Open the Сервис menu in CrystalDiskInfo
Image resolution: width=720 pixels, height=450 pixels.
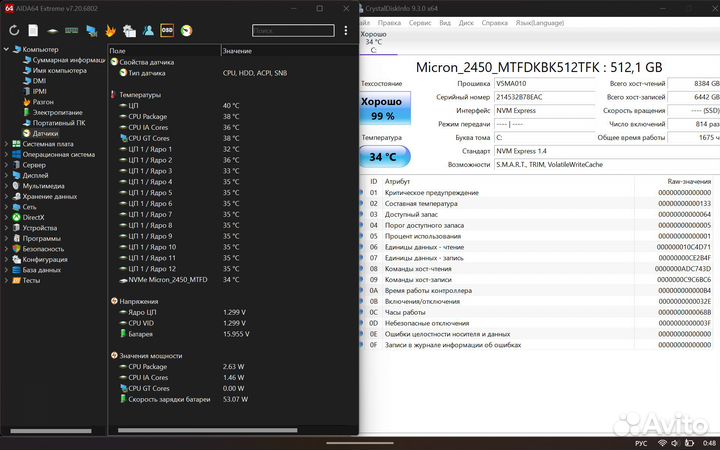click(x=421, y=21)
